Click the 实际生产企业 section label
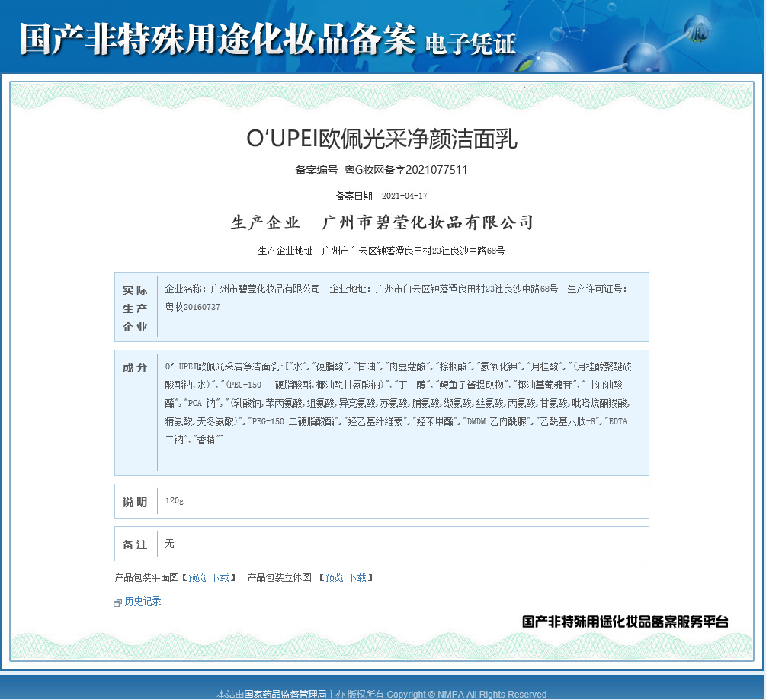The height and width of the screenshot is (700, 766). (x=135, y=308)
